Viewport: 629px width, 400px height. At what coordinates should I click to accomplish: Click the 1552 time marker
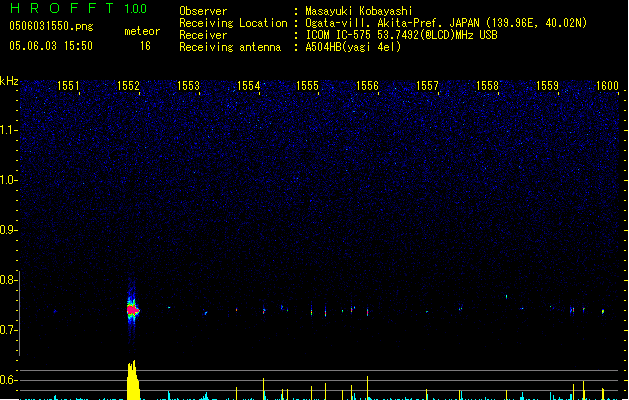(x=129, y=86)
